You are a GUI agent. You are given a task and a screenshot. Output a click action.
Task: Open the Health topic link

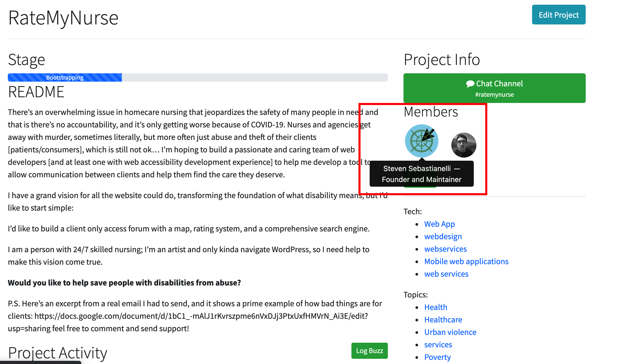pyautogui.click(x=436, y=307)
